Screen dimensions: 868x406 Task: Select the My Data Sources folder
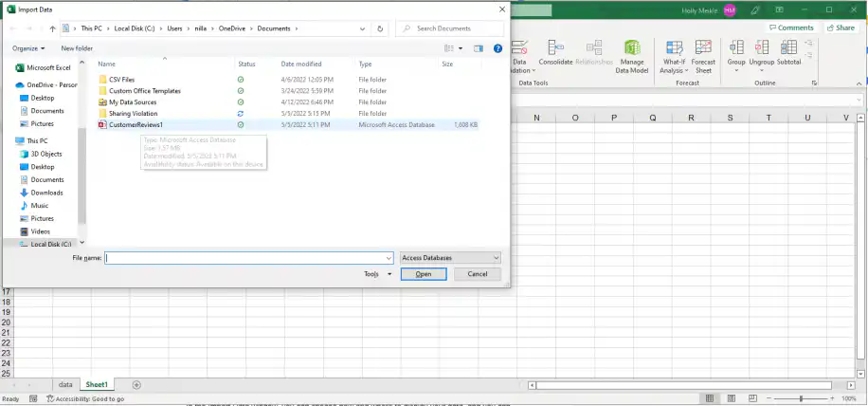pyautogui.click(x=128, y=102)
